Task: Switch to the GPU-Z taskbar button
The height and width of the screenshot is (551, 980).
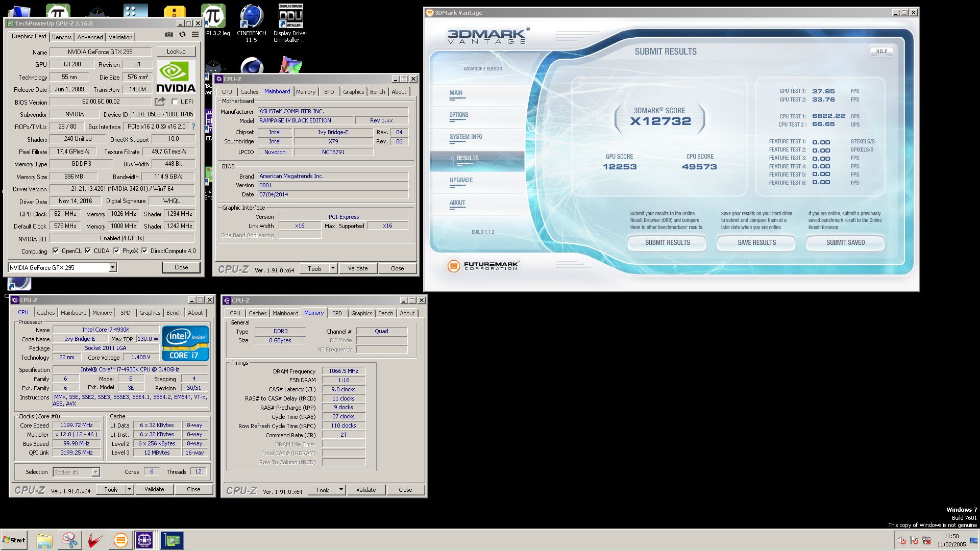Action: pos(172,540)
